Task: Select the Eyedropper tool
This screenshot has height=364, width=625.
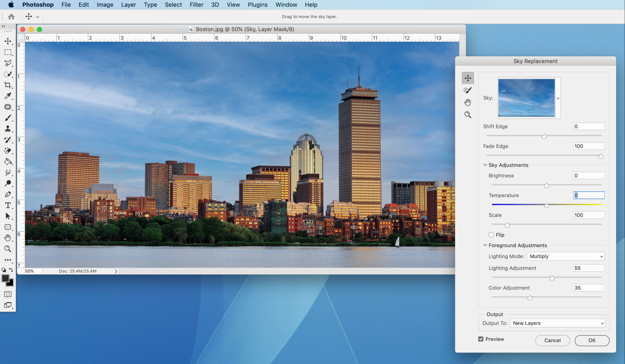Action: [8, 96]
